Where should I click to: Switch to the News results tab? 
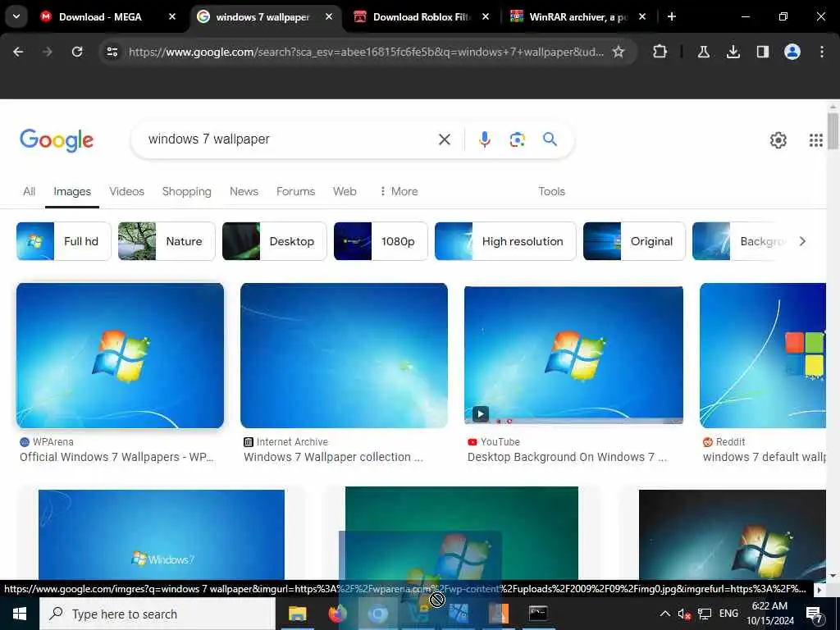coord(244,191)
